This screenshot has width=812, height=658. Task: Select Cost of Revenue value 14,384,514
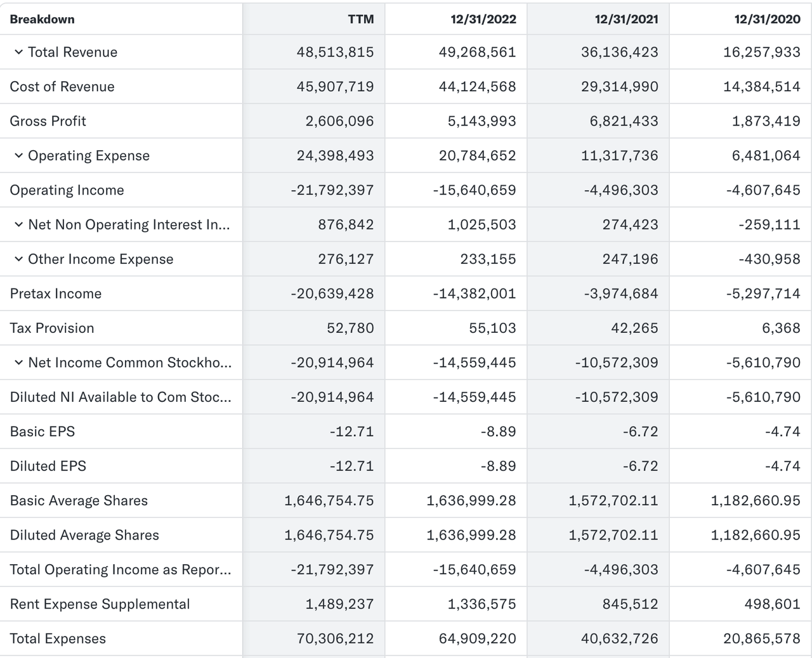coord(762,87)
